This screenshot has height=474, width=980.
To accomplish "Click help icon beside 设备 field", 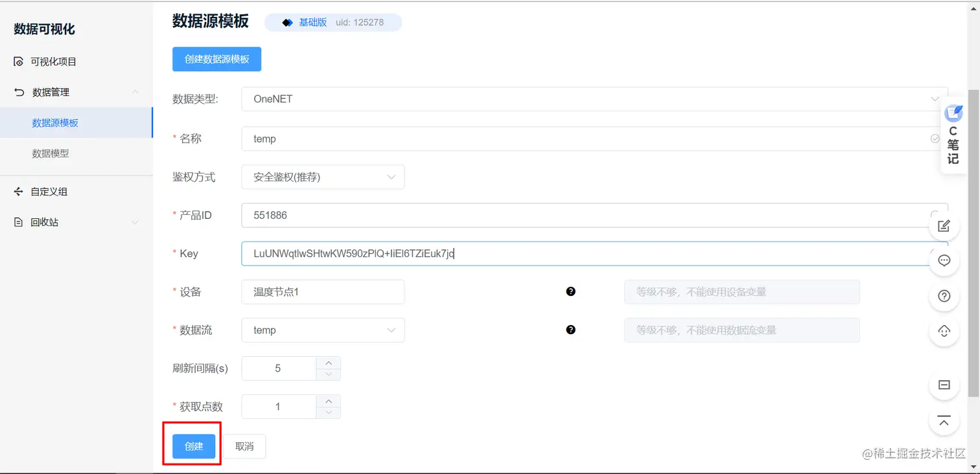I will [x=571, y=291].
